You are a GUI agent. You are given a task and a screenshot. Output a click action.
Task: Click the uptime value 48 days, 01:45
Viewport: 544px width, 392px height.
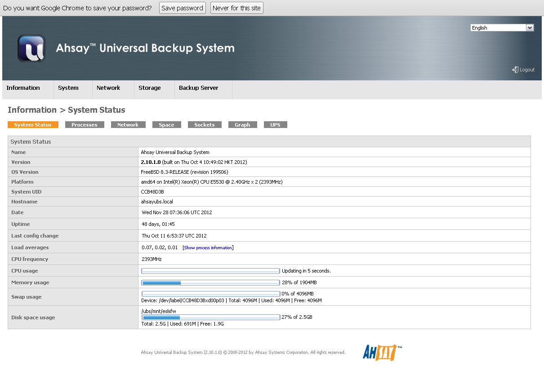point(158,224)
